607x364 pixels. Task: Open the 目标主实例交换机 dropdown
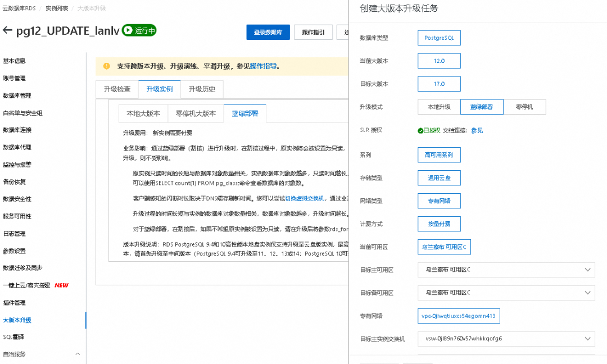506,339
